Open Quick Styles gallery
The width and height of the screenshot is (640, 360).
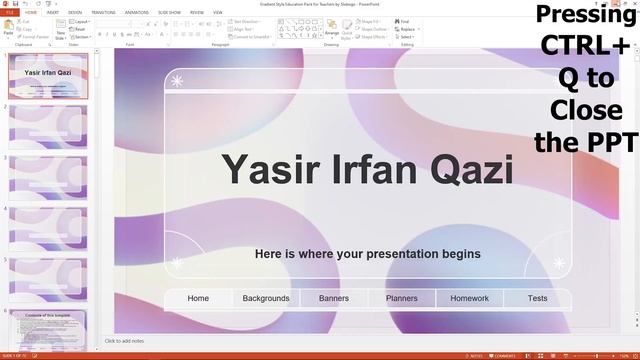347,29
